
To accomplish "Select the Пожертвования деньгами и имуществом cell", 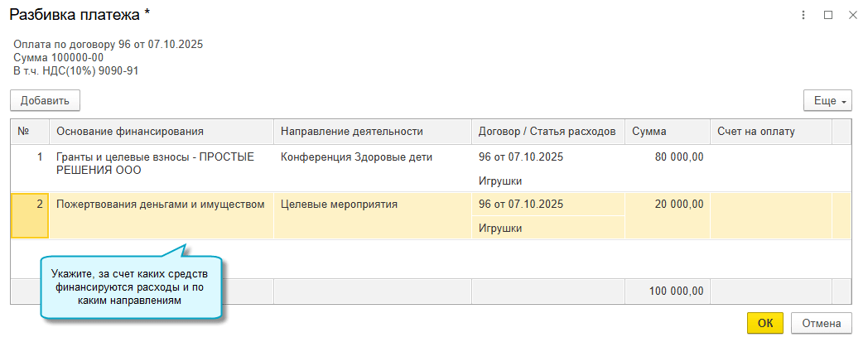I will [x=161, y=205].
